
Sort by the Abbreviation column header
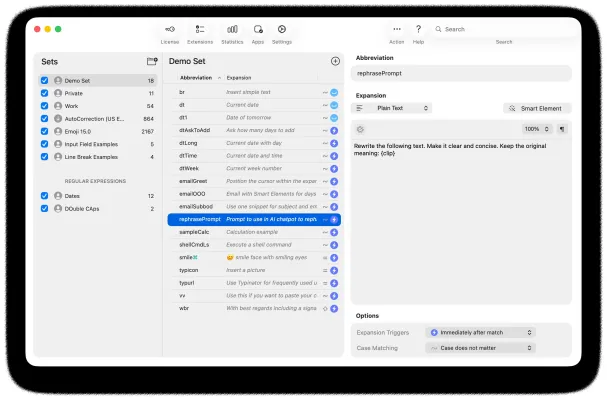[200, 78]
